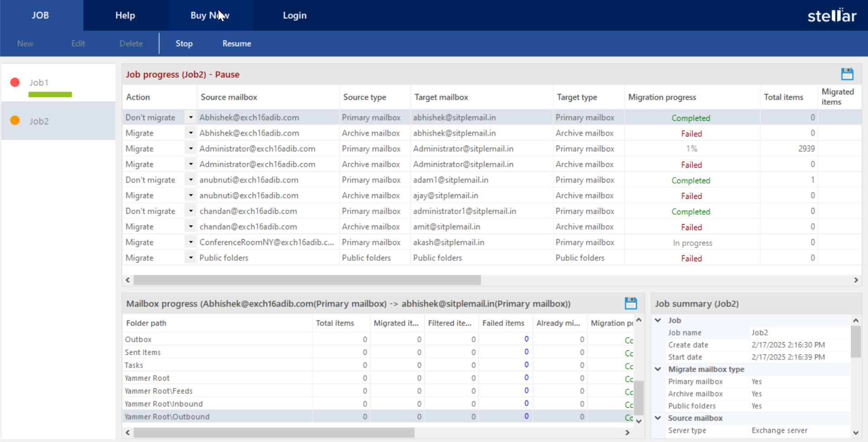The height and width of the screenshot is (442, 868).
Task: Save the Mailbox progress report via disk icon
Action: [631, 303]
